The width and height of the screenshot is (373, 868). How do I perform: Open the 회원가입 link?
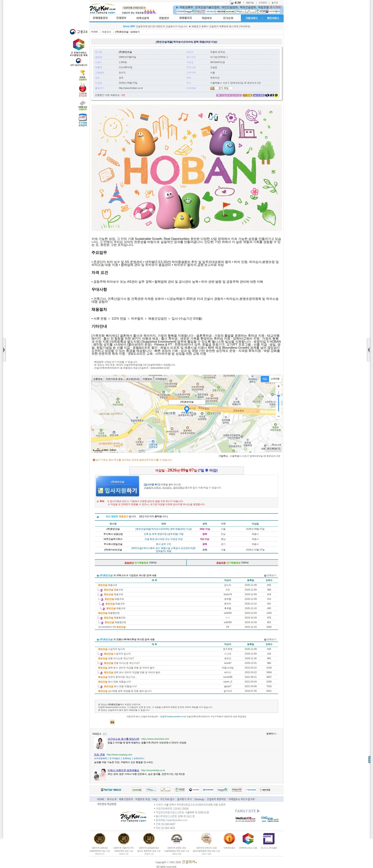(x=250, y=2)
